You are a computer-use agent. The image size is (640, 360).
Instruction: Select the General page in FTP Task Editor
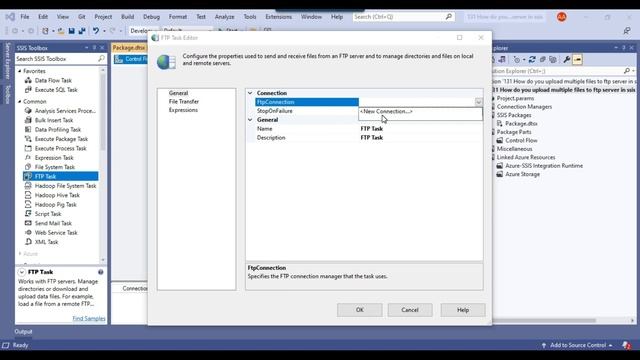point(178,93)
